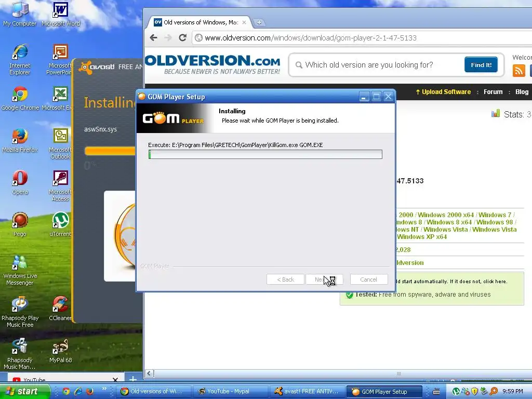Click the OLDVERSION.COM logo

(213, 64)
